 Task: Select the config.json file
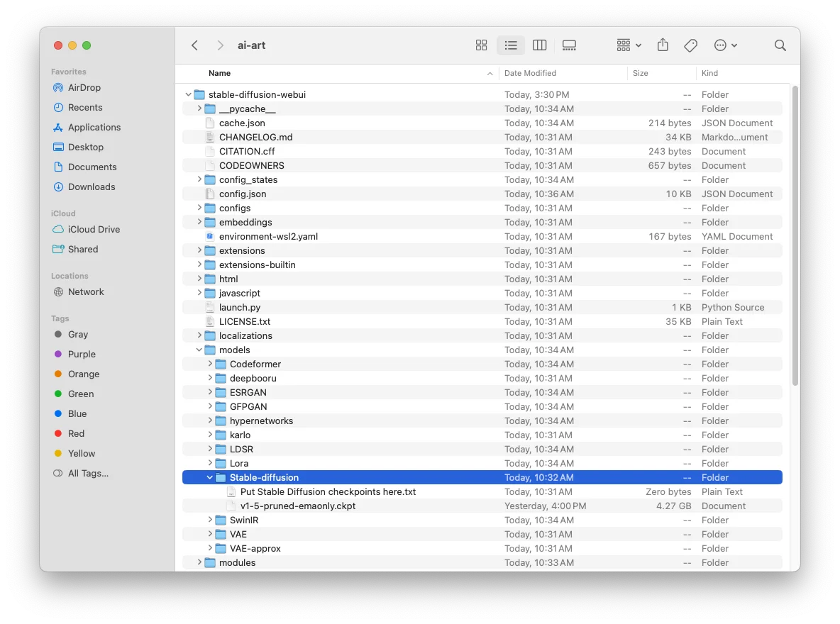(x=482, y=194)
